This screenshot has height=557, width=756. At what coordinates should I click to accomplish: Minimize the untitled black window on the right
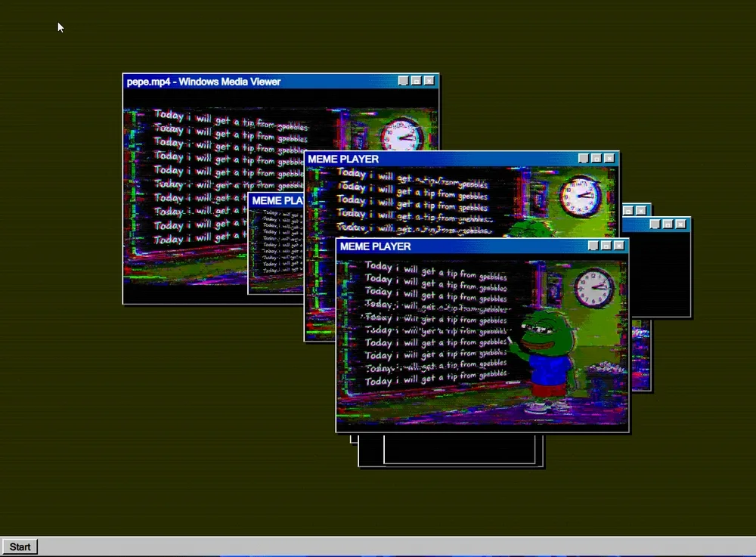(654, 224)
